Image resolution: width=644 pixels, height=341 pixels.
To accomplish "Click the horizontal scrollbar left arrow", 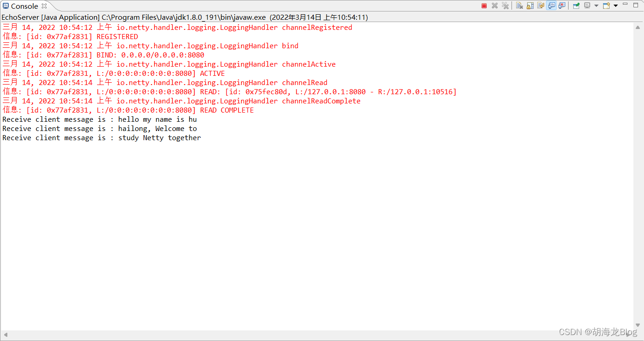I will point(5,335).
